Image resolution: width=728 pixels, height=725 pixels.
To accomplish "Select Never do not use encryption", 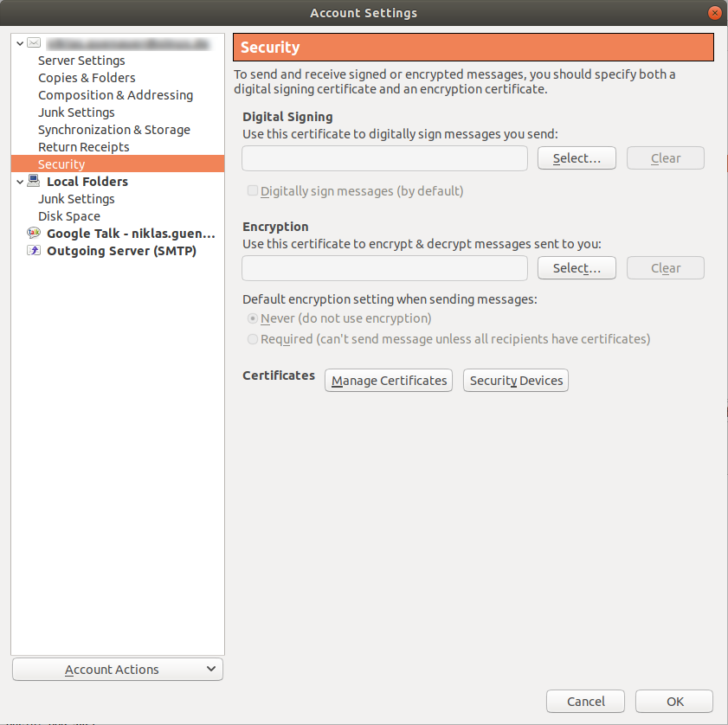I will (x=253, y=318).
